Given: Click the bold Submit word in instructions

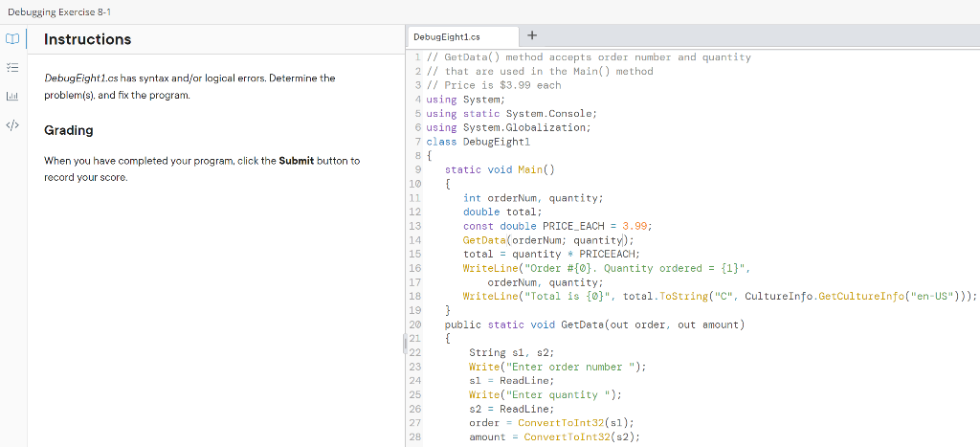Looking at the screenshot, I should (297, 161).
